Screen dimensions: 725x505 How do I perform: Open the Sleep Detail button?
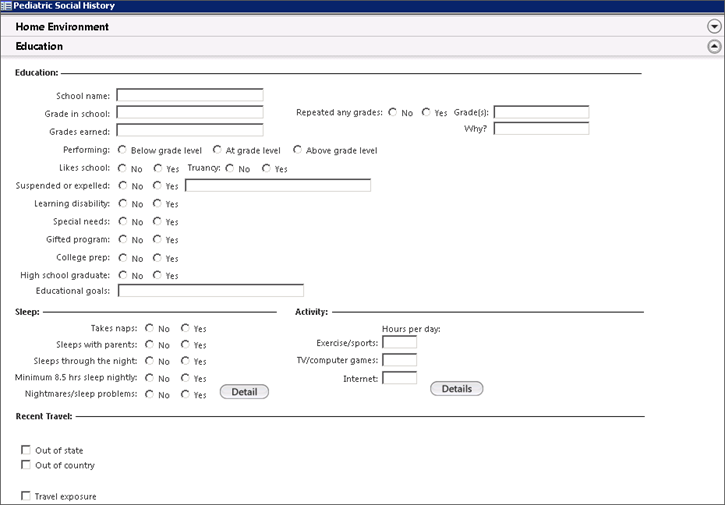pos(244,392)
